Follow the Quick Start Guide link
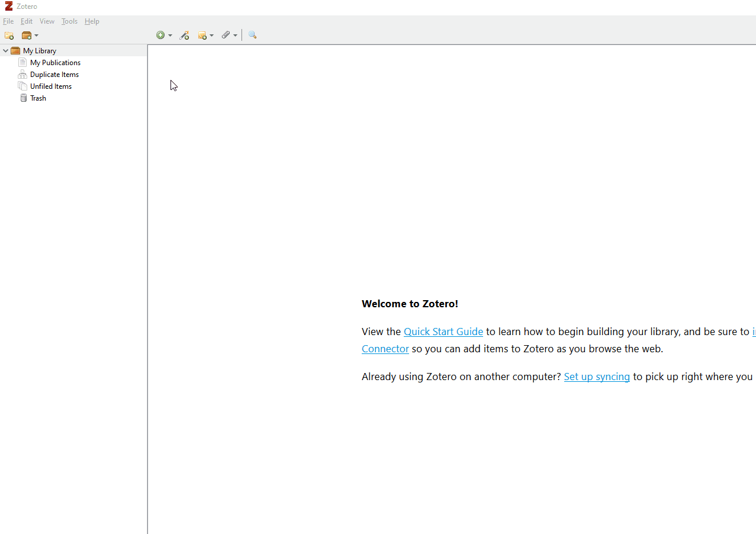The image size is (756, 534). coord(443,332)
